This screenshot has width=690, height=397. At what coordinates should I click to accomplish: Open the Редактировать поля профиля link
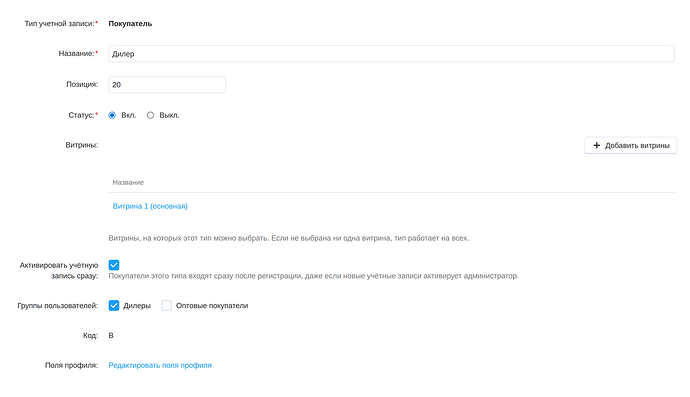tap(160, 365)
